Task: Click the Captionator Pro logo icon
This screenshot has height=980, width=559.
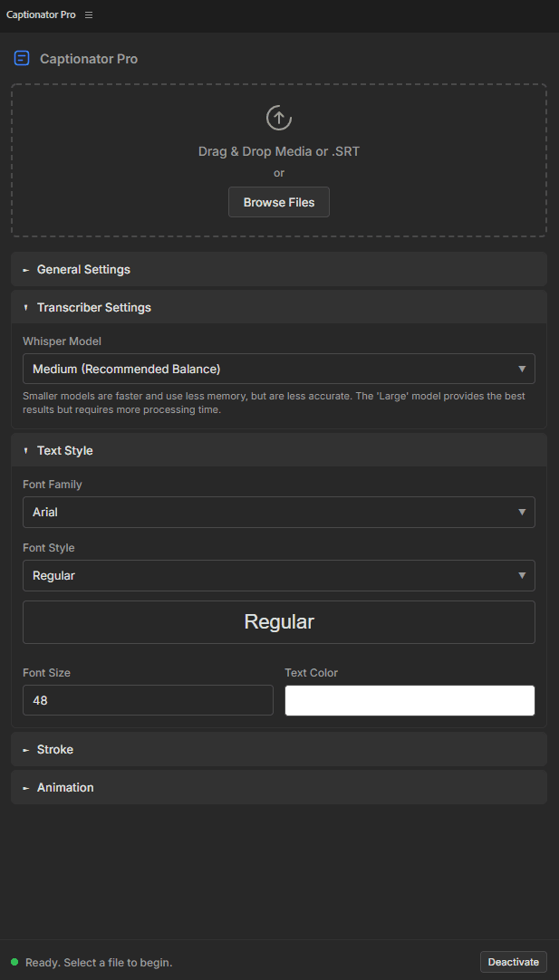Action: (x=22, y=59)
